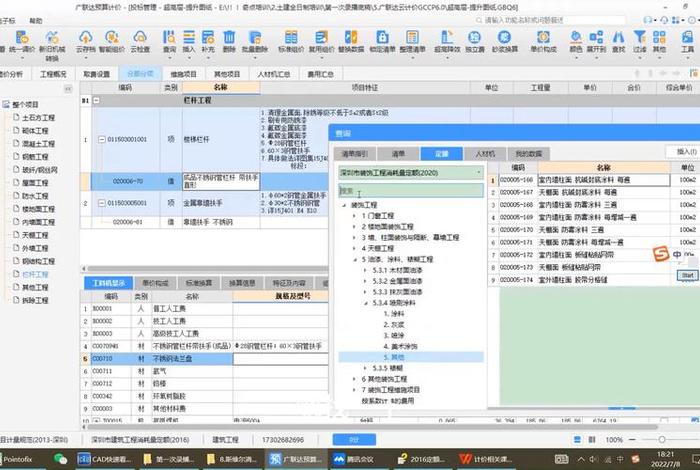Screen dimensions: 700x470
Task: Select row 020005-170 天棚面 防霉涂料 三遍
Action: coord(594,230)
